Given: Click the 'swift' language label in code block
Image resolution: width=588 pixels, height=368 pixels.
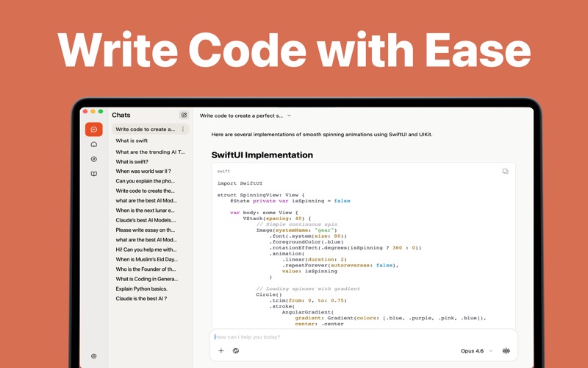Looking at the screenshot, I should (223, 171).
